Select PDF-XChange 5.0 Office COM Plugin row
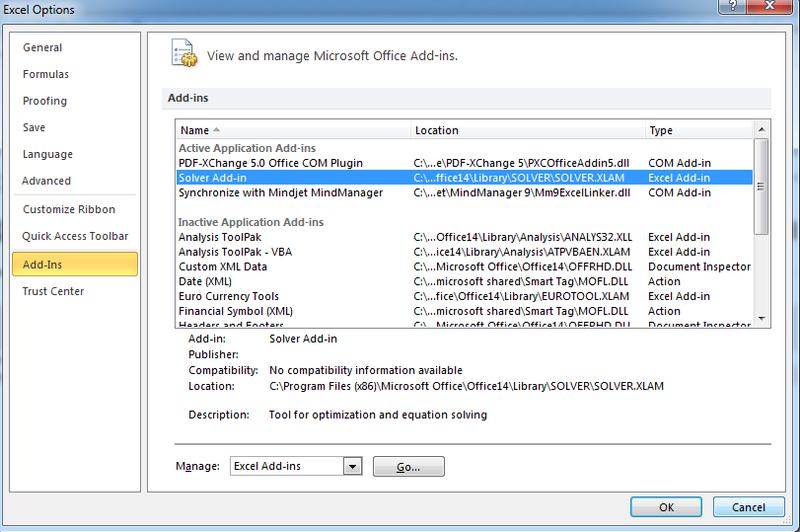800x532 pixels. (464, 163)
